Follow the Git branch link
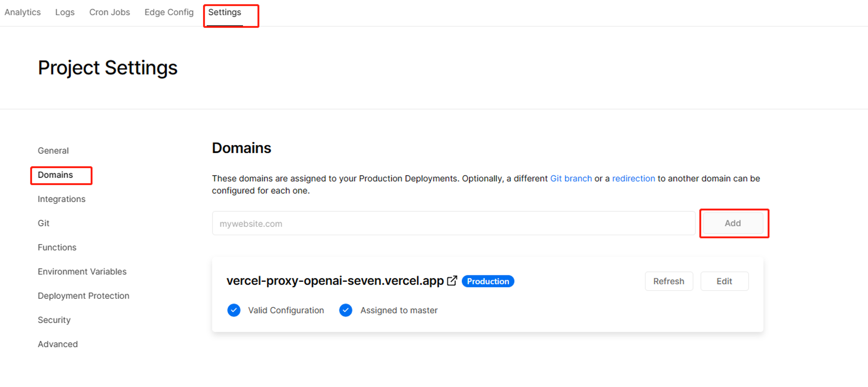 [571, 179]
